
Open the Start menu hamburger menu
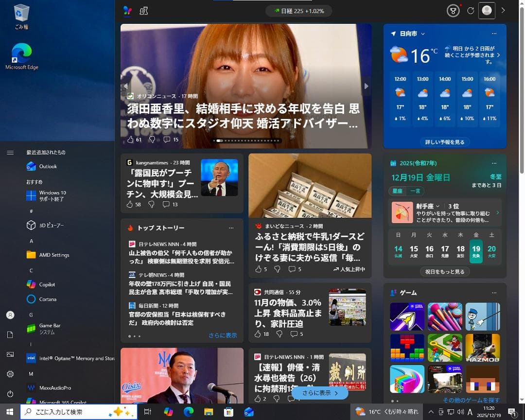10,152
